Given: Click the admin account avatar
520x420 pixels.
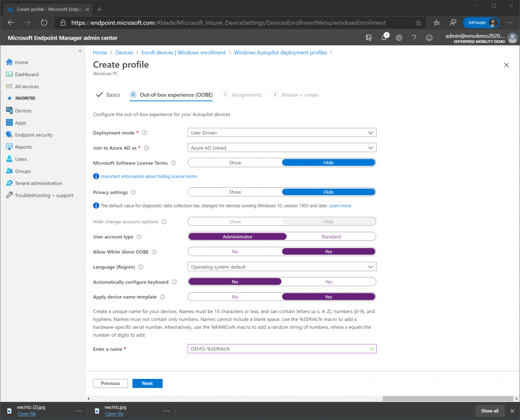Looking at the screenshot, I should (x=512, y=38).
